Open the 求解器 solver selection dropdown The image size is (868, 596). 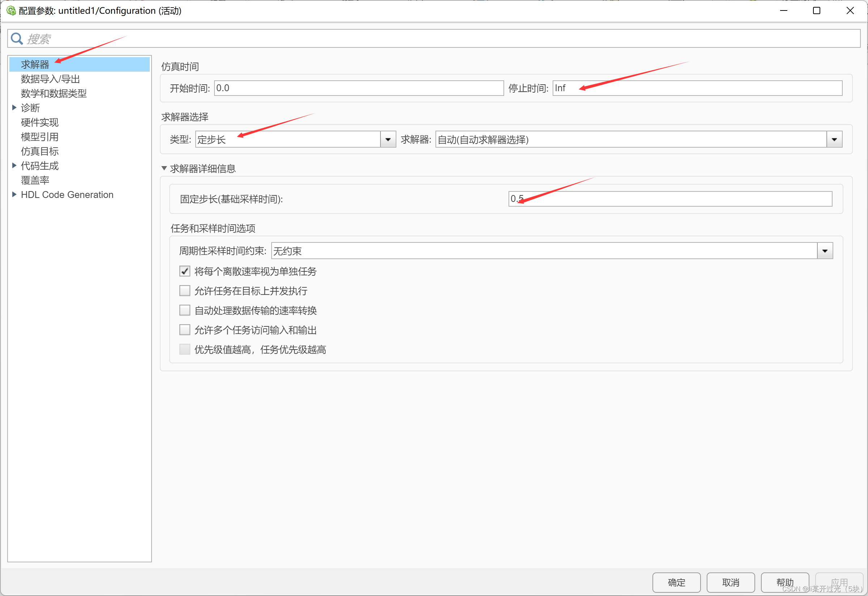coord(834,139)
